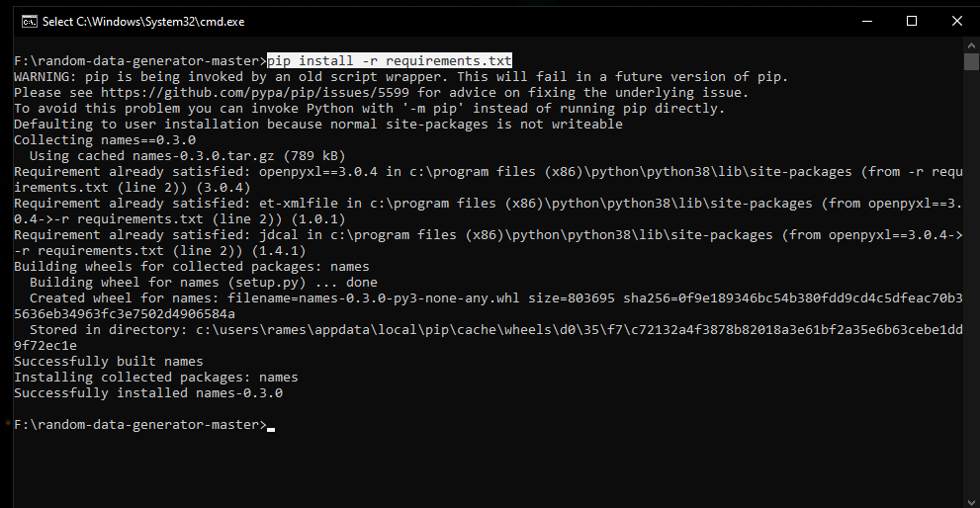Viewport: 980px width, 508px height.
Task: Maximize the cmd.exe window
Action: coord(911,21)
